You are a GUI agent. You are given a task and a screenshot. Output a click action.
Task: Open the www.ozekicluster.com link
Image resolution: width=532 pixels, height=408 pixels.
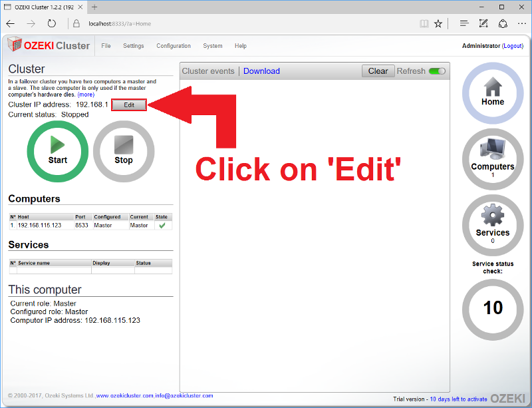[x=124, y=396]
